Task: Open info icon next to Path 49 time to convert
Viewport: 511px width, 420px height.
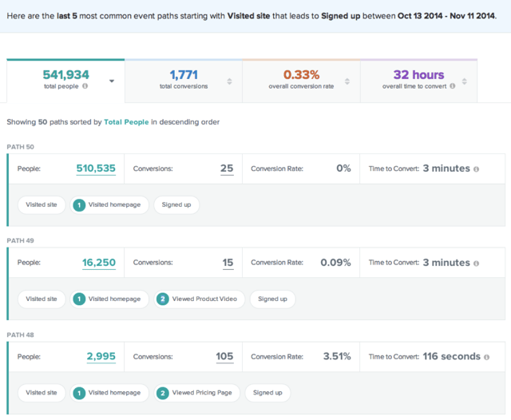Action: pyautogui.click(x=476, y=263)
